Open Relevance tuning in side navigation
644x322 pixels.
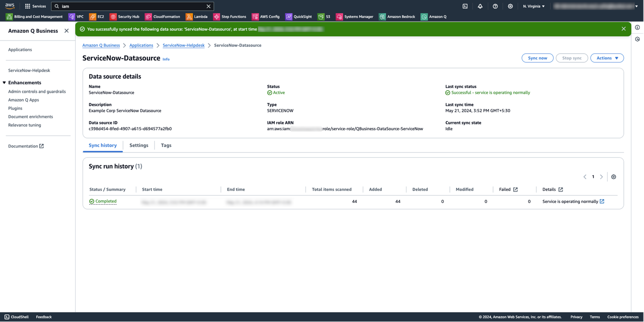pyautogui.click(x=24, y=125)
